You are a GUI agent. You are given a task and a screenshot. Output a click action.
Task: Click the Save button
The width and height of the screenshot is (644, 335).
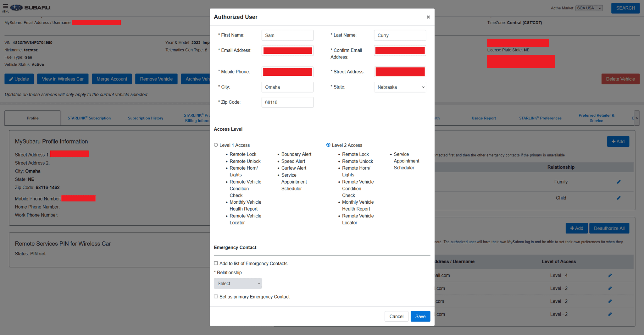[x=420, y=316]
